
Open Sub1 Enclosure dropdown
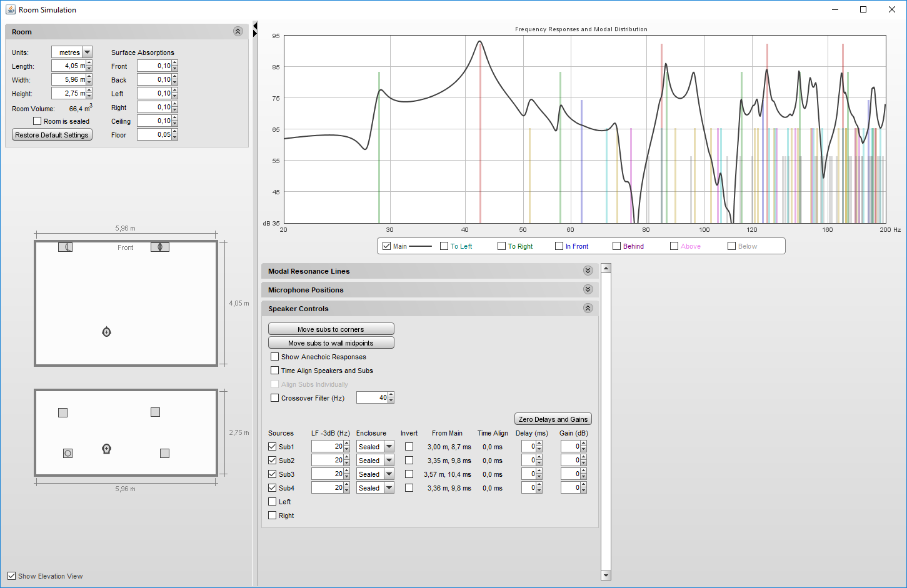coord(389,446)
